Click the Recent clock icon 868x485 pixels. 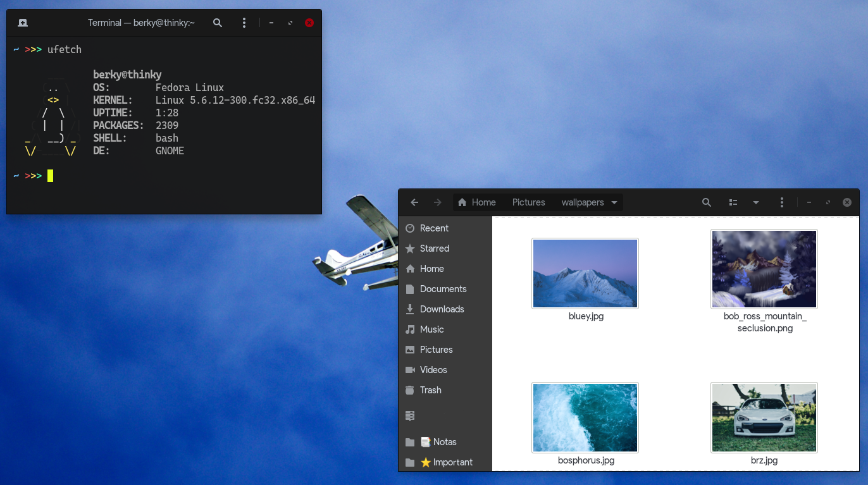pyautogui.click(x=410, y=228)
